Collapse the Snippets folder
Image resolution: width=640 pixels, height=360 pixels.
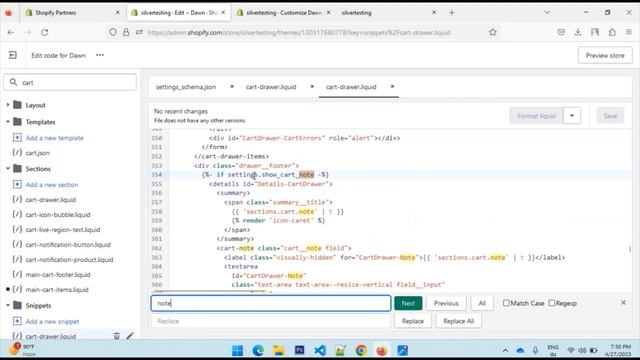pos(8,305)
